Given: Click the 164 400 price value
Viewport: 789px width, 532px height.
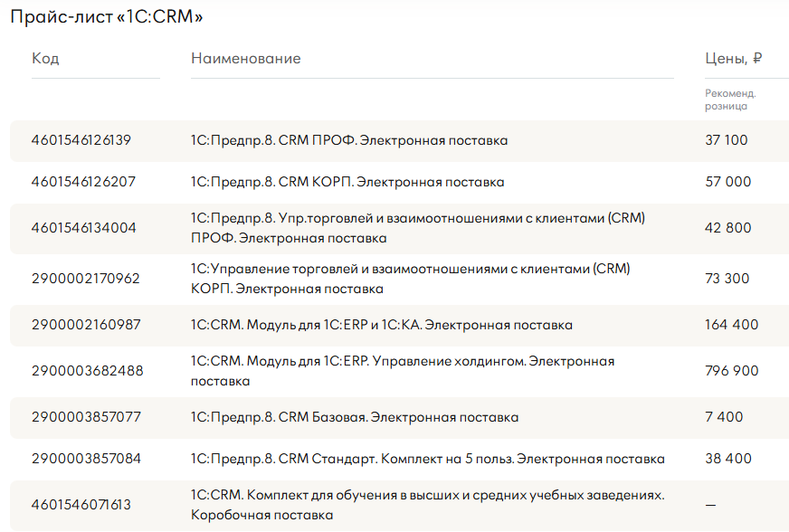Looking at the screenshot, I should [731, 325].
